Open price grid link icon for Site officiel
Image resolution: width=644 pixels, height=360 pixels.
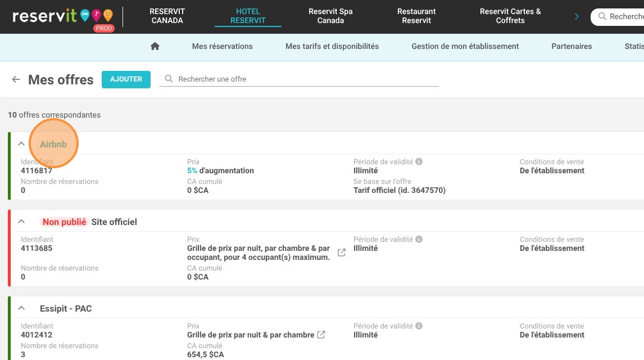coord(341,253)
